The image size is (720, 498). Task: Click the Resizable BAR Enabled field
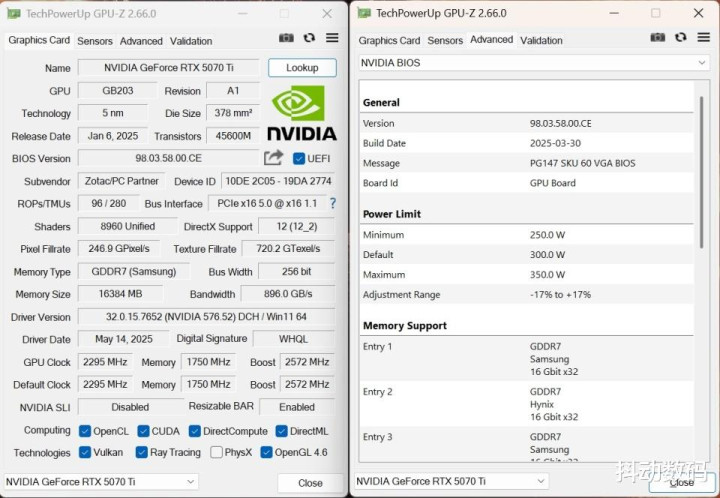coord(297,407)
